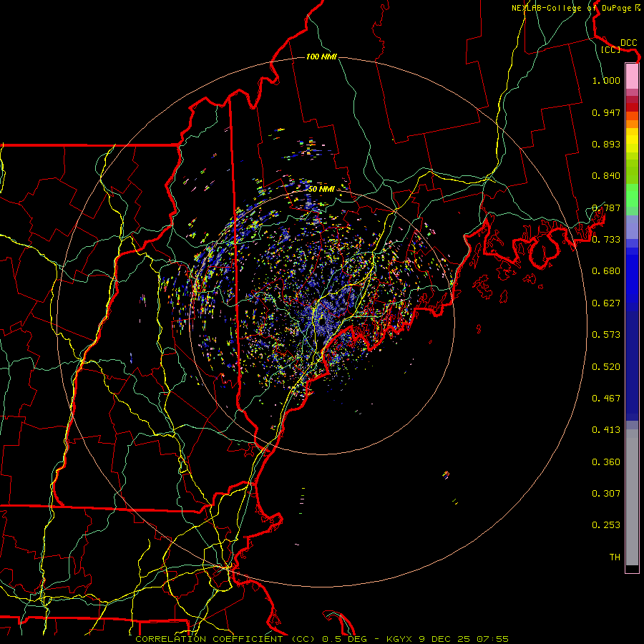Click the 0.520 scale value
644x644 pixels.
[x=606, y=367]
